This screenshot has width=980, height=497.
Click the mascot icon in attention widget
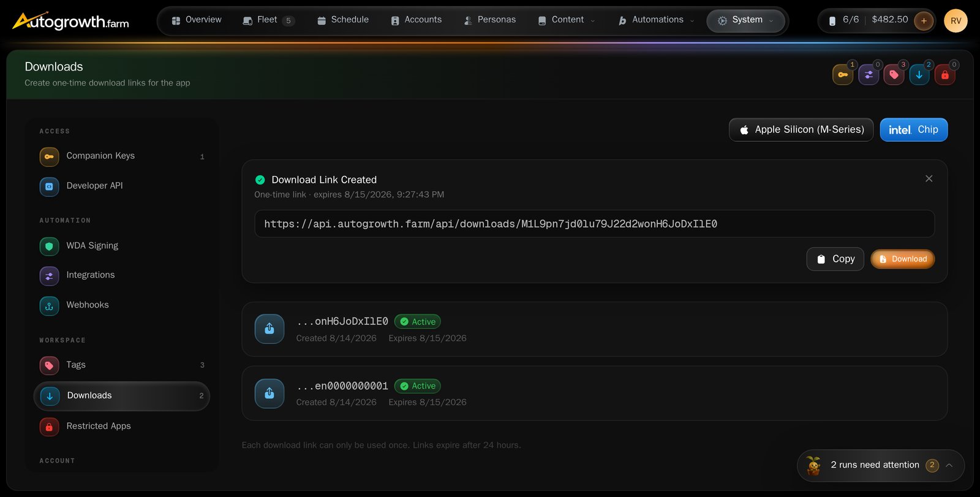pyautogui.click(x=813, y=466)
